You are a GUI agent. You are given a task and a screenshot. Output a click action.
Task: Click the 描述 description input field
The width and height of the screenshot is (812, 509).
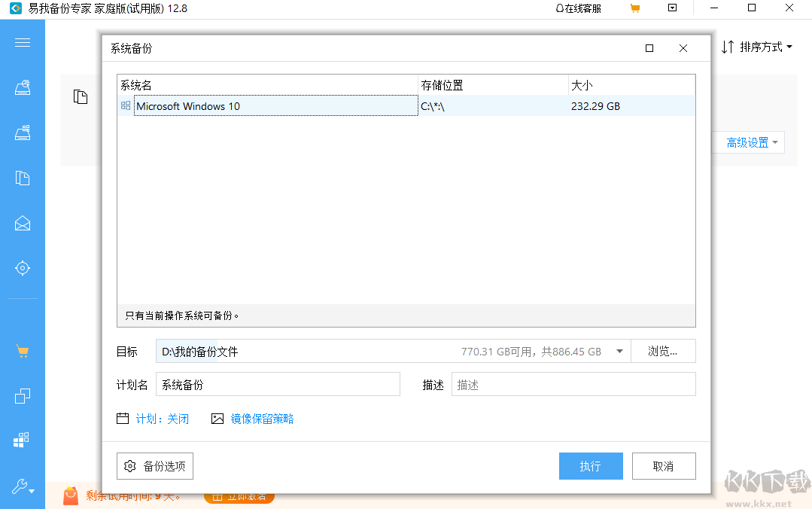pos(573,384)
